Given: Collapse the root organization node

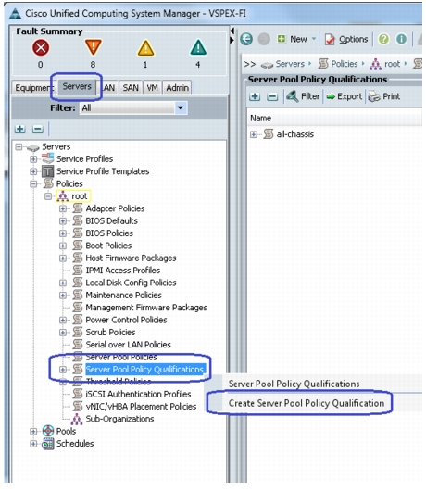Looking at the screenshot, I should tap(48, 196).
